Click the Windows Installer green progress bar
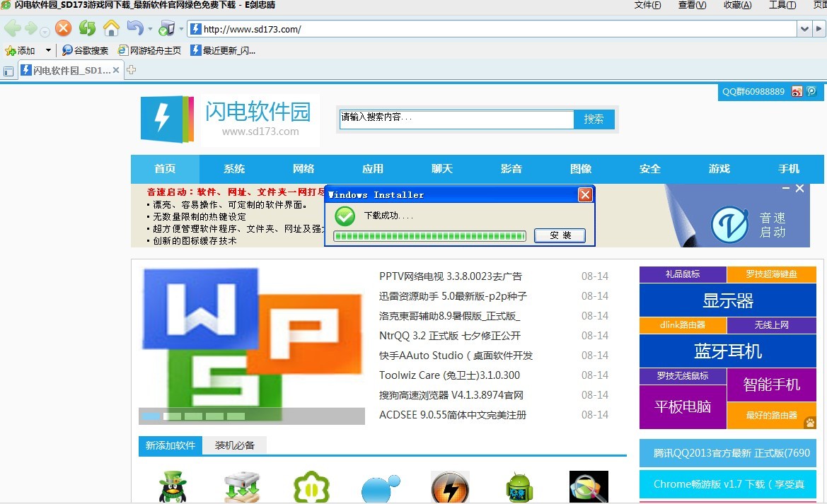 click(x=430, y=235)
